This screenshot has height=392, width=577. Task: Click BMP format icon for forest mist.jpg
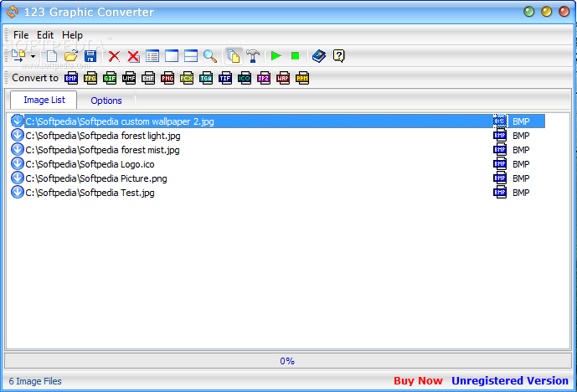[x=500, y=149]
